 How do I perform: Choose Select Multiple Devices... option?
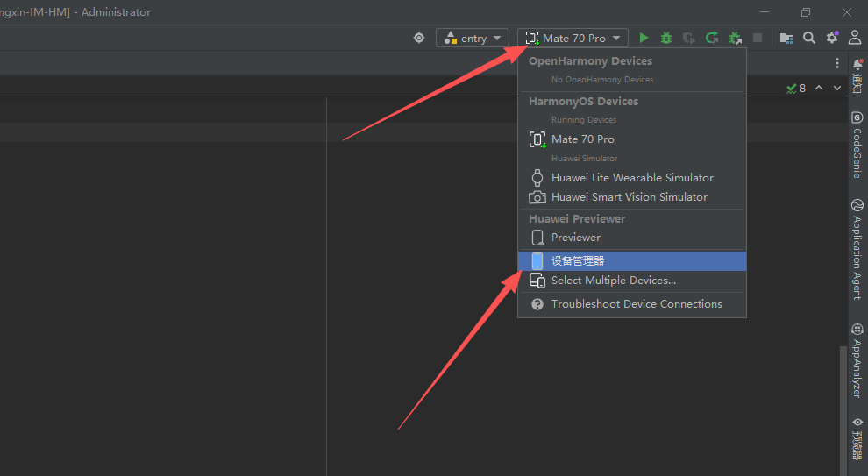[x=631, y=281]
